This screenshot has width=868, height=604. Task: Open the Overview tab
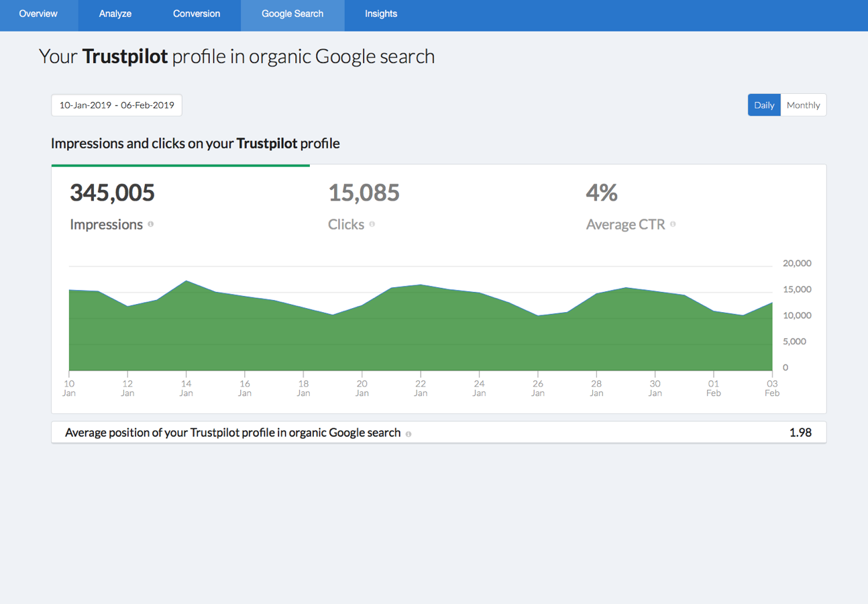(38, 14)
